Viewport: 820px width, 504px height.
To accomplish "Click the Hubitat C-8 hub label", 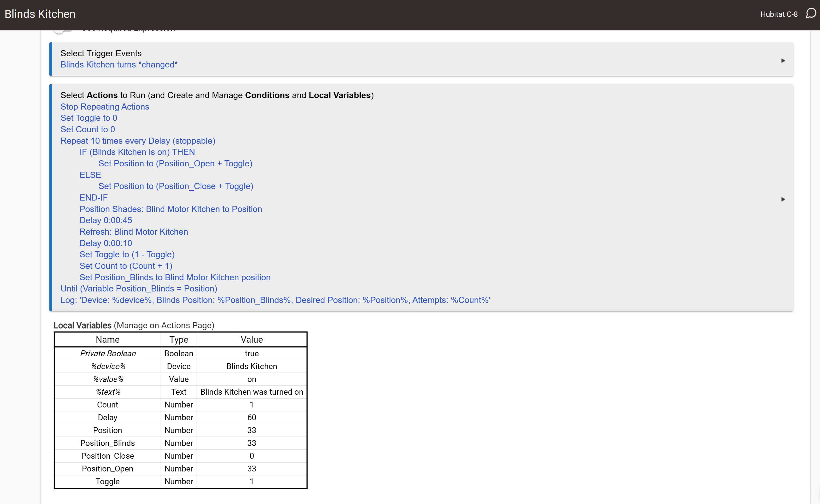I will pos(779,14).
